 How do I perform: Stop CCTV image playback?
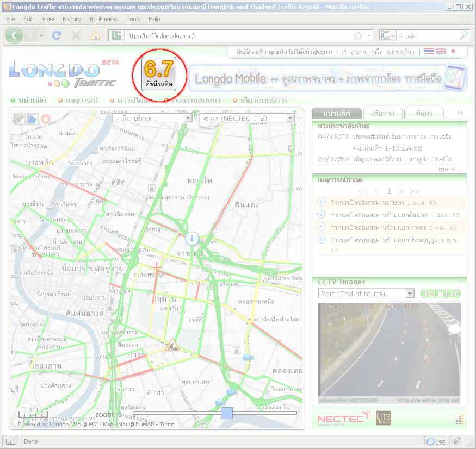[x=441, y=294]
